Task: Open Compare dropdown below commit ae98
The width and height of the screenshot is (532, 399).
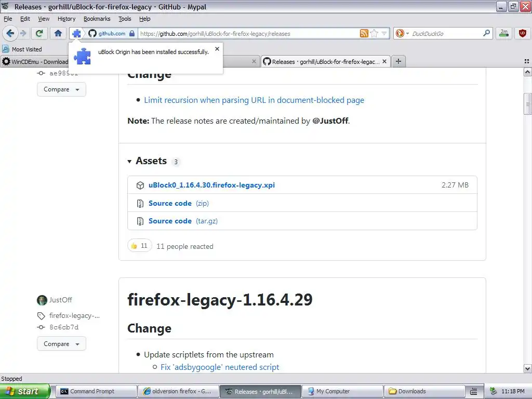Action: [61, 89]
